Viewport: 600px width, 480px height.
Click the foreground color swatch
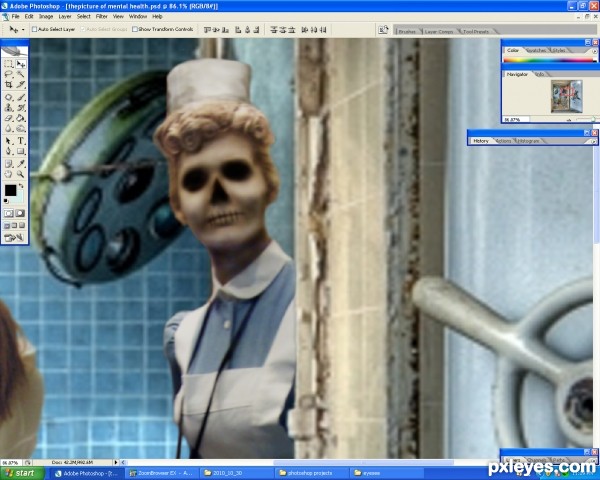(10, 190)
